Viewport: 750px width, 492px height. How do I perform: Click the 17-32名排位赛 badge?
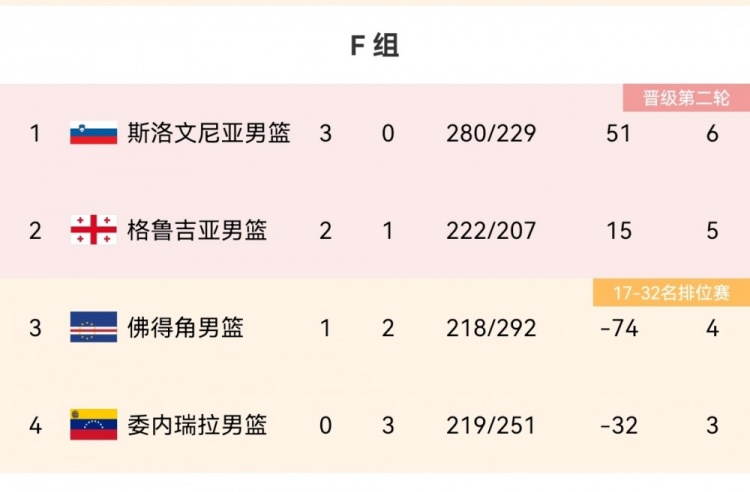pyautogui.click(x=671, y=293)
